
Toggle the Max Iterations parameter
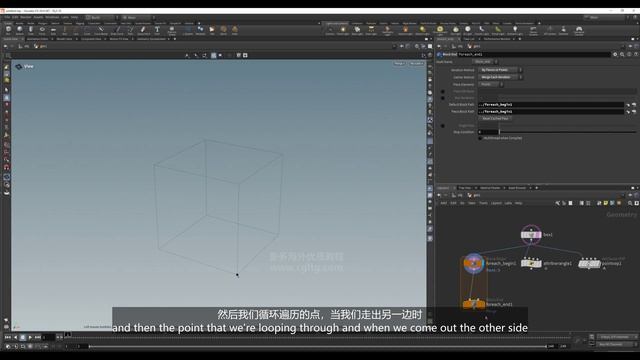[x=443, y=98]
